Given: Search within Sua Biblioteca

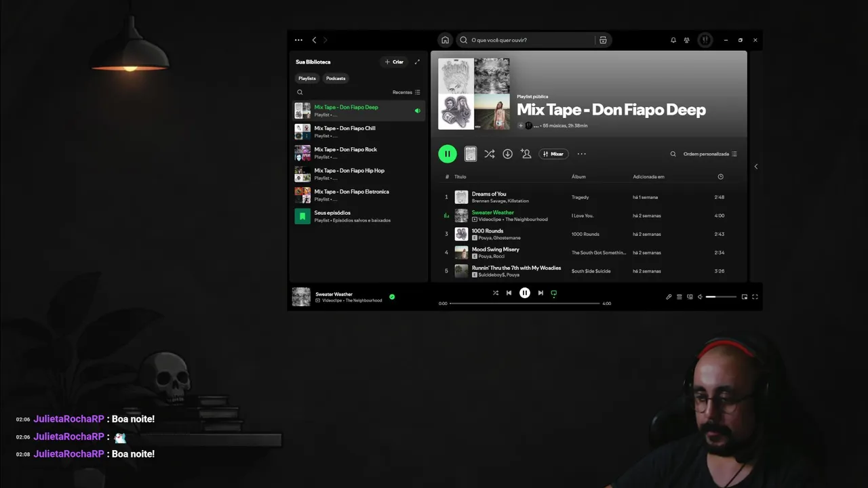Looking at the screenshot, I should 300,92.
